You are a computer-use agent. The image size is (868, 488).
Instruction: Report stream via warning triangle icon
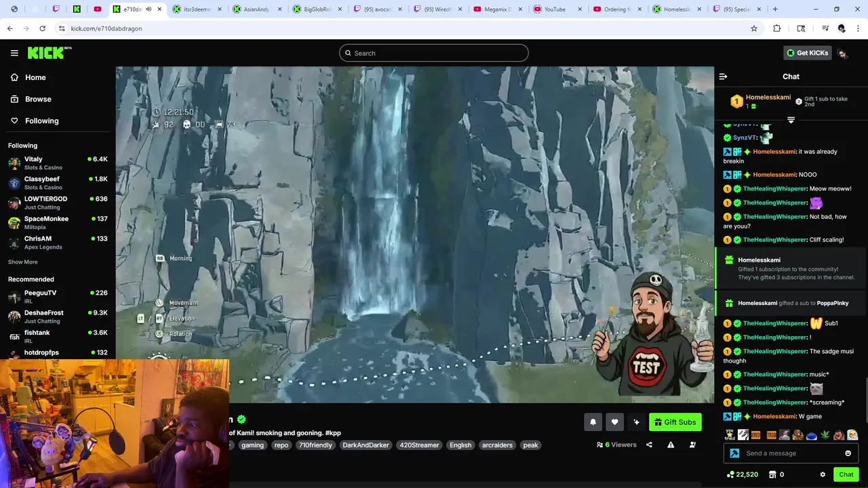pyautogui.click(x=671, y=445)
